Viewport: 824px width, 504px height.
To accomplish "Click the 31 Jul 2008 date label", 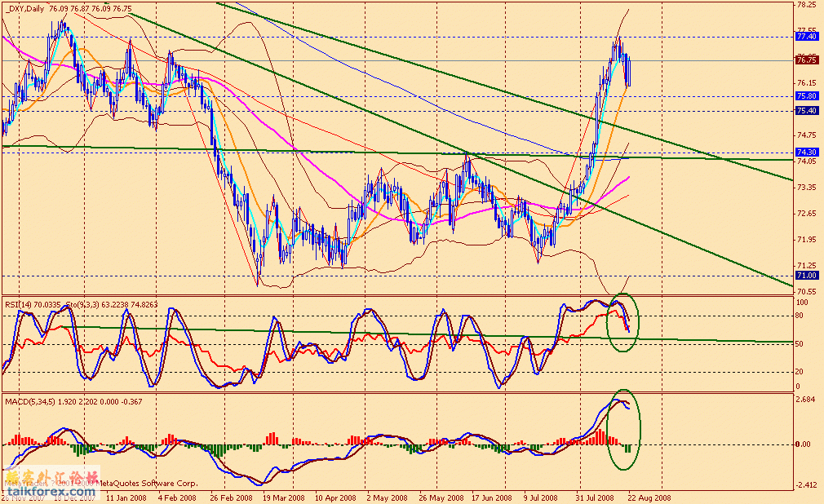I will click(595, 498).
